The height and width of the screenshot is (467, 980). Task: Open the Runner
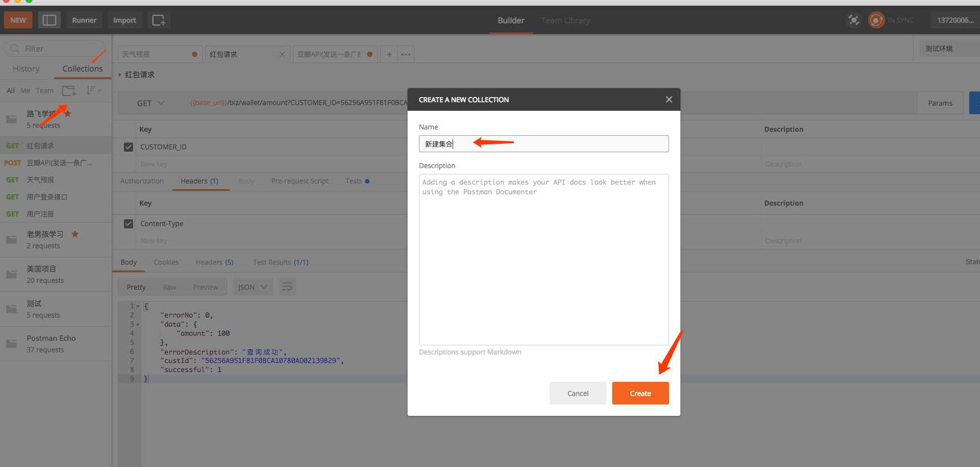(84, 20)
